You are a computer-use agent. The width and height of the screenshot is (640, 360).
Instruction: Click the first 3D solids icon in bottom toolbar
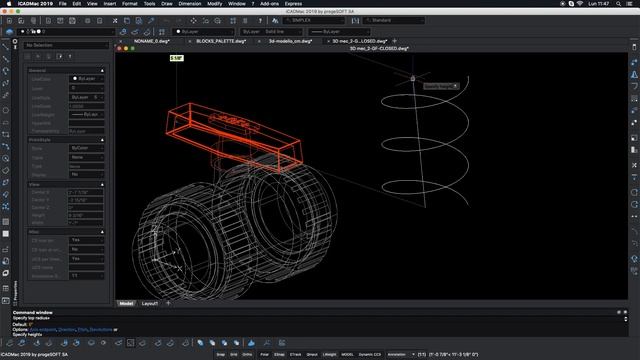[200, 343]
